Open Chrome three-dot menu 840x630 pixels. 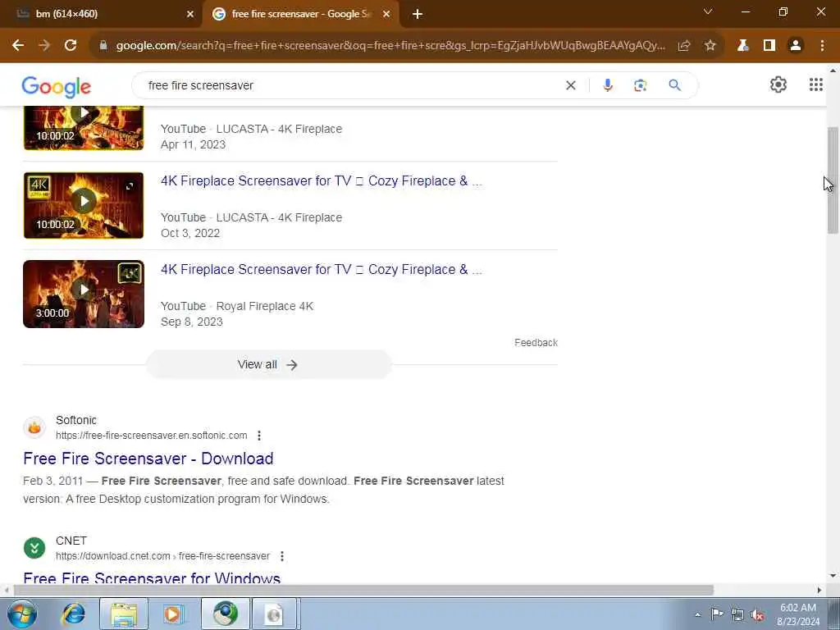click(822, 46)
